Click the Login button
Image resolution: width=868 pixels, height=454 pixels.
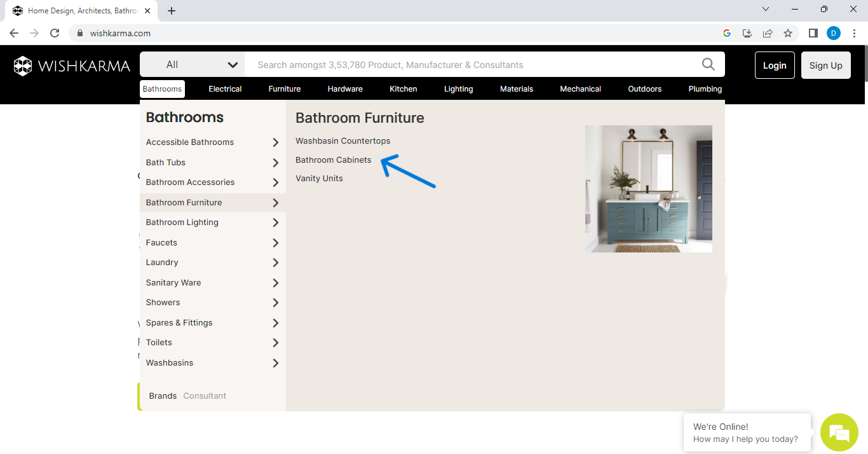tap(774, 65)
